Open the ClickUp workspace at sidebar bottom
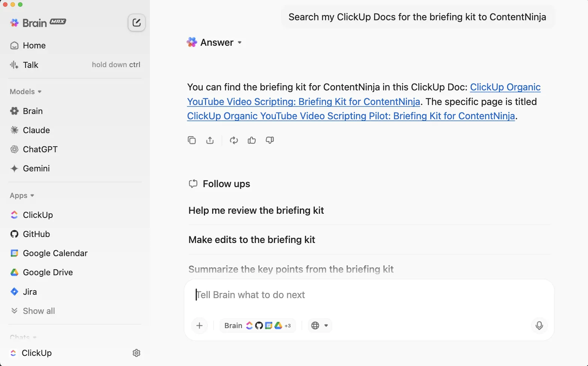 pyautogui.click(x=31, y=353)
